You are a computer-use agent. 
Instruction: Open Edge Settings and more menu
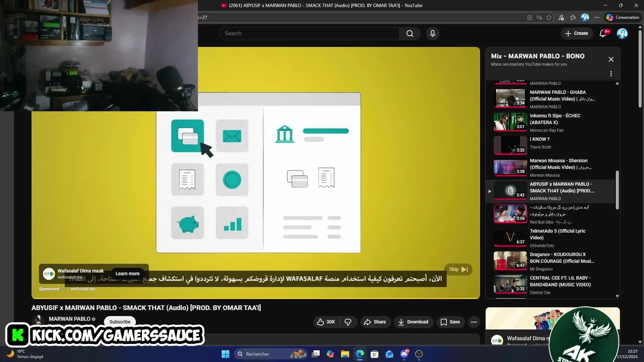pos(597,17)
